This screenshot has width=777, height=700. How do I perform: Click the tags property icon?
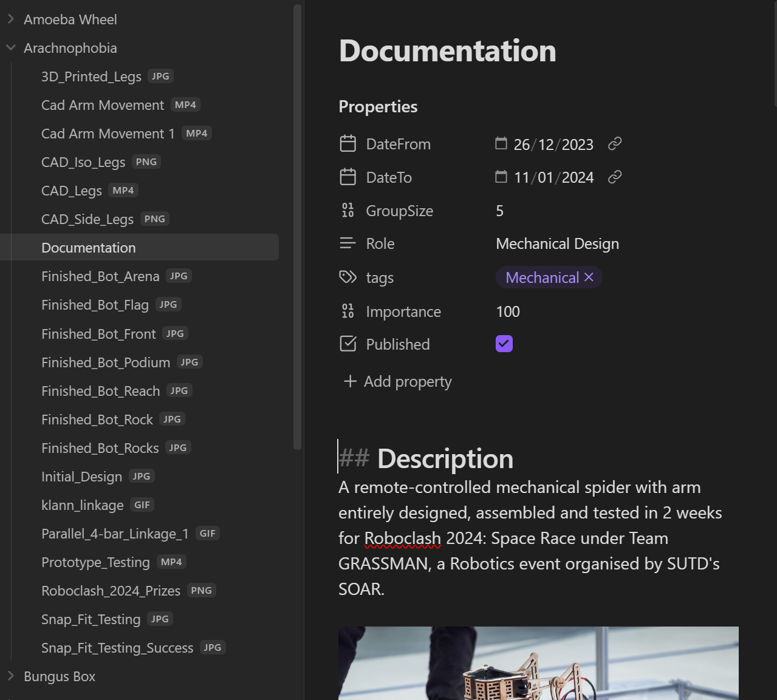click(x=348, y=277)
